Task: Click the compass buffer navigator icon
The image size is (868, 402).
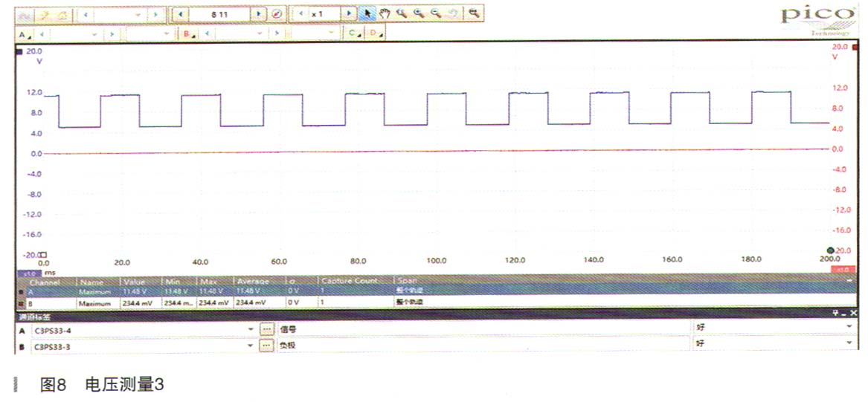Action: (276, 13)
